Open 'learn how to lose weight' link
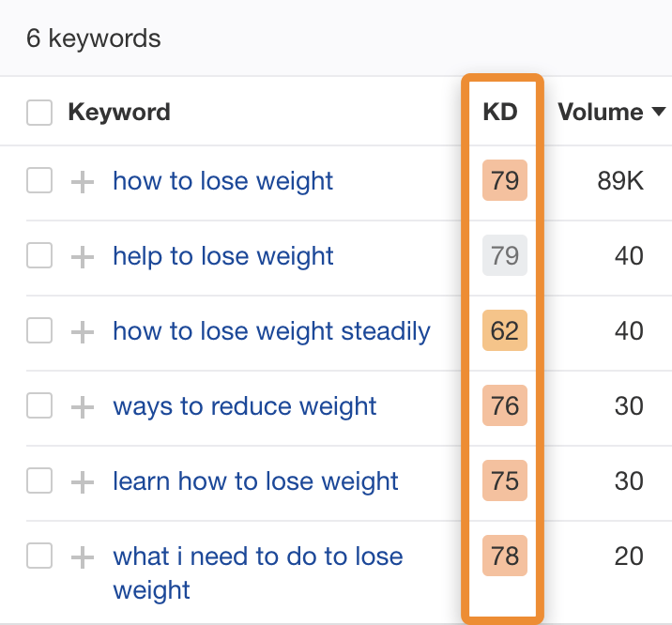This screenshot has width=672, height=625. [x=255, y=481]
